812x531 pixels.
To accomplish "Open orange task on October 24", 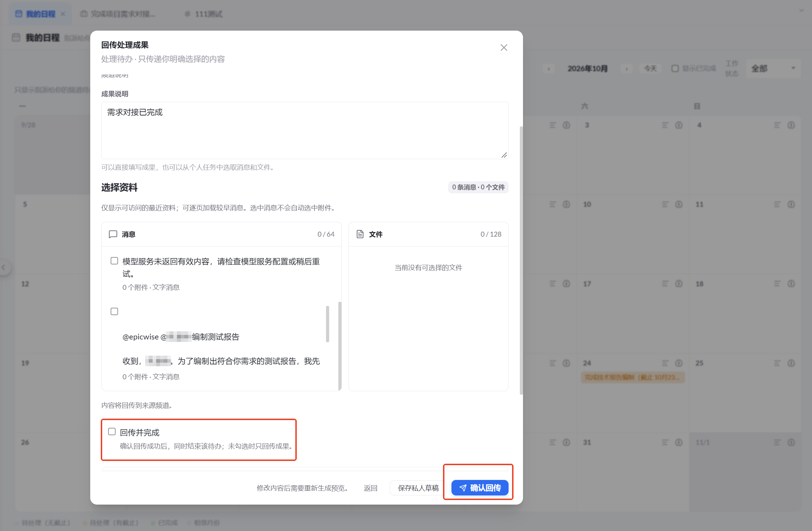I will [633, 377].
